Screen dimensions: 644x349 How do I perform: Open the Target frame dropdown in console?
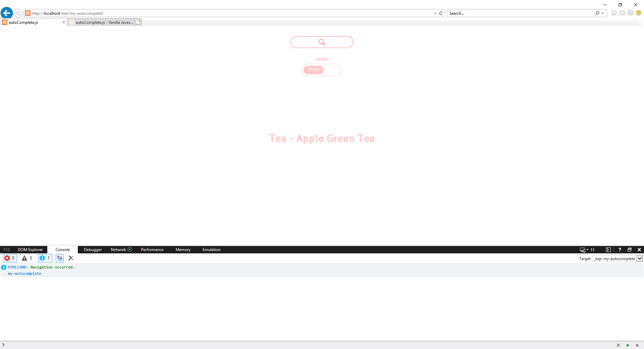click(639, 258)
